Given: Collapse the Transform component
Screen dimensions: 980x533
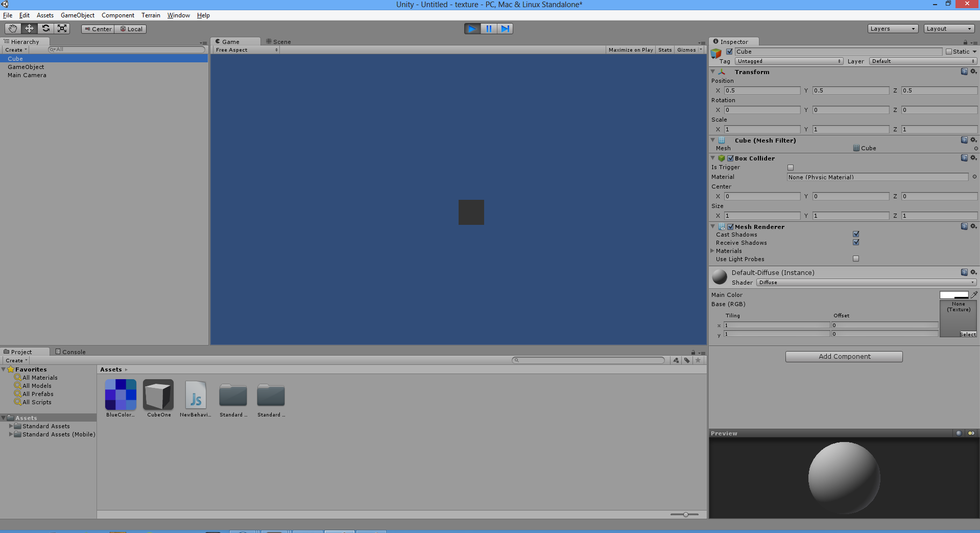Looking at the screenshot, I should click(x=713, y=72).
